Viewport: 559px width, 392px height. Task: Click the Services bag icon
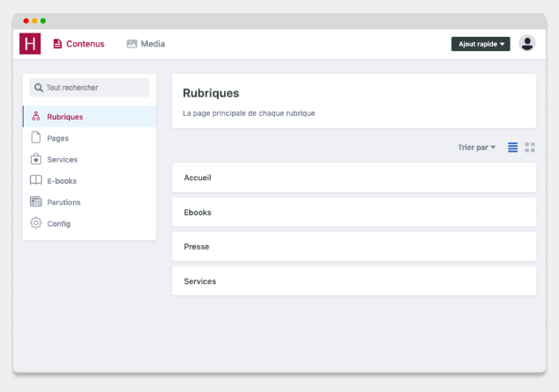[x=36, y=159]
